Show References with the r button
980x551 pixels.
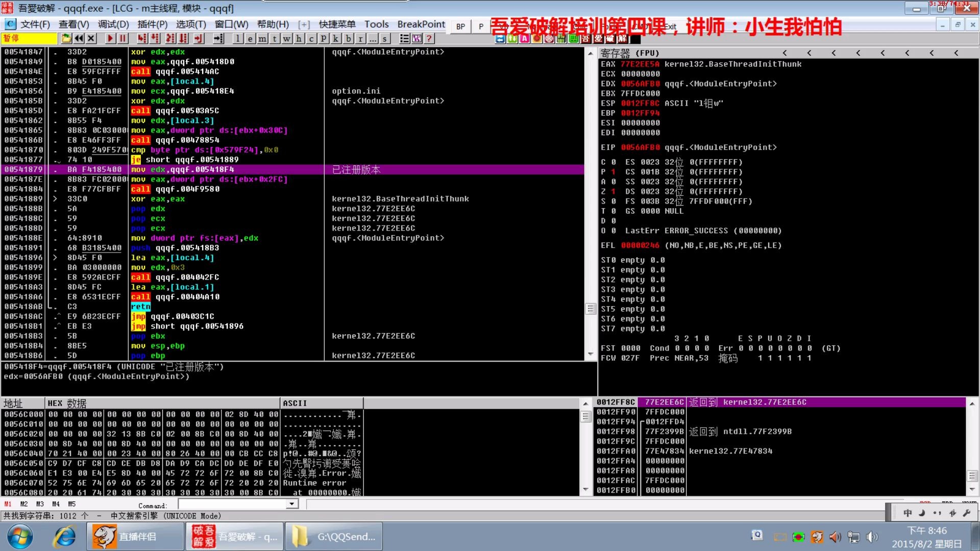(360, 38)
